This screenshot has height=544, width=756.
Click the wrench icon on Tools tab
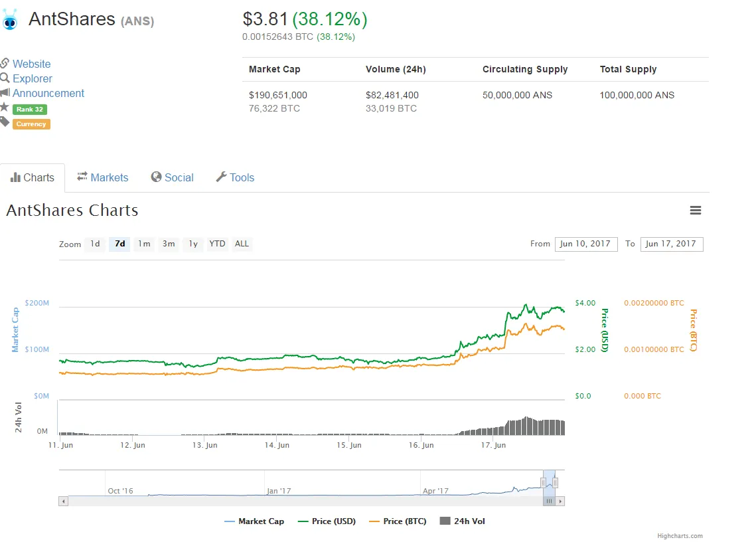pyautogui.click(x=221, y=177)
